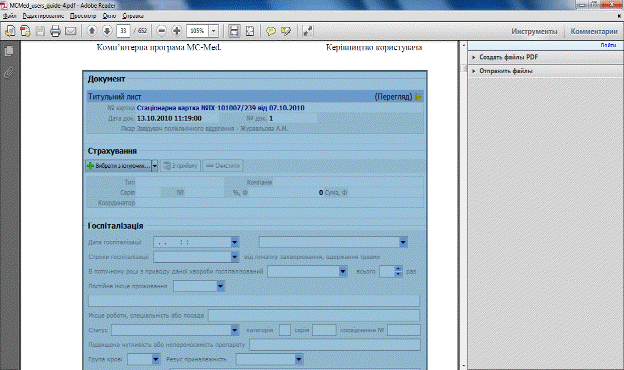
Task: Click the Місце роботи text field
Action: click(x=314, y=316)
